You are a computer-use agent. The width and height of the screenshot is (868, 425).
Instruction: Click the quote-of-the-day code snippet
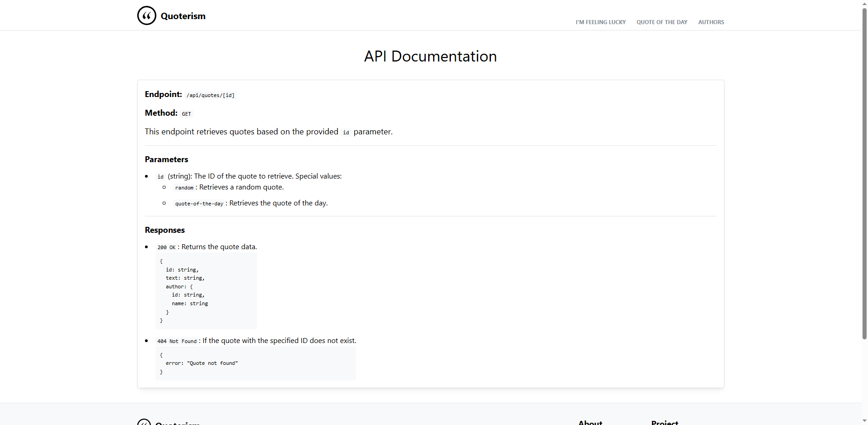(x=199, y=203)
